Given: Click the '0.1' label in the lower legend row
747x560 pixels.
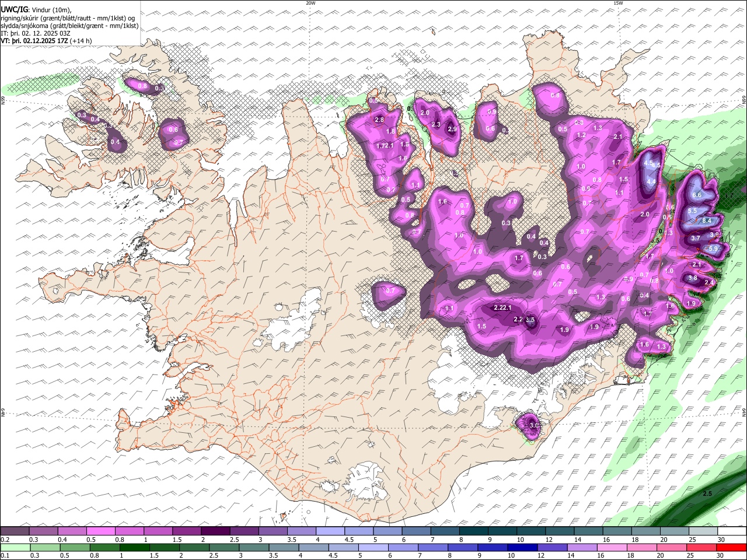Looking at the screenshot, I should coord(5,555).
